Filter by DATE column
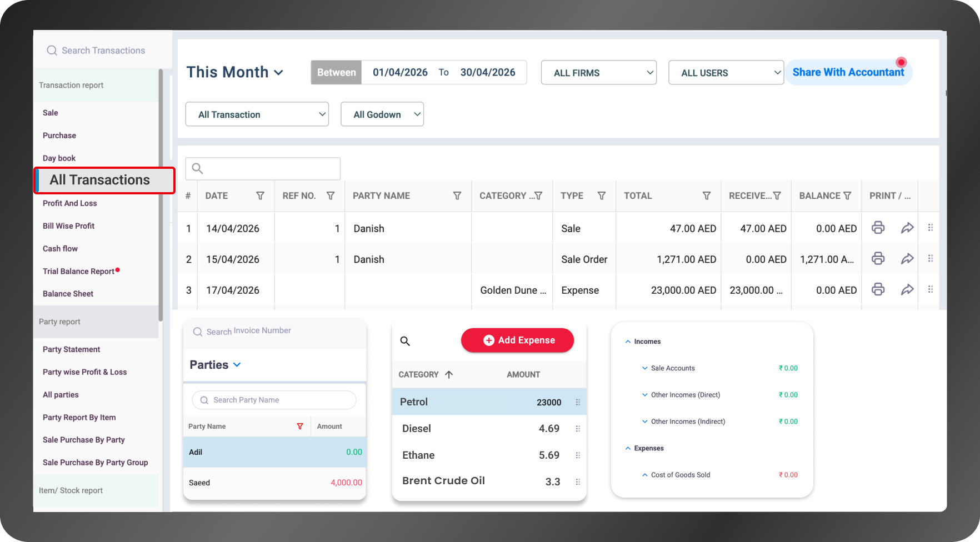980x542 pixels. pyautogui.click(x=260, y=195)
